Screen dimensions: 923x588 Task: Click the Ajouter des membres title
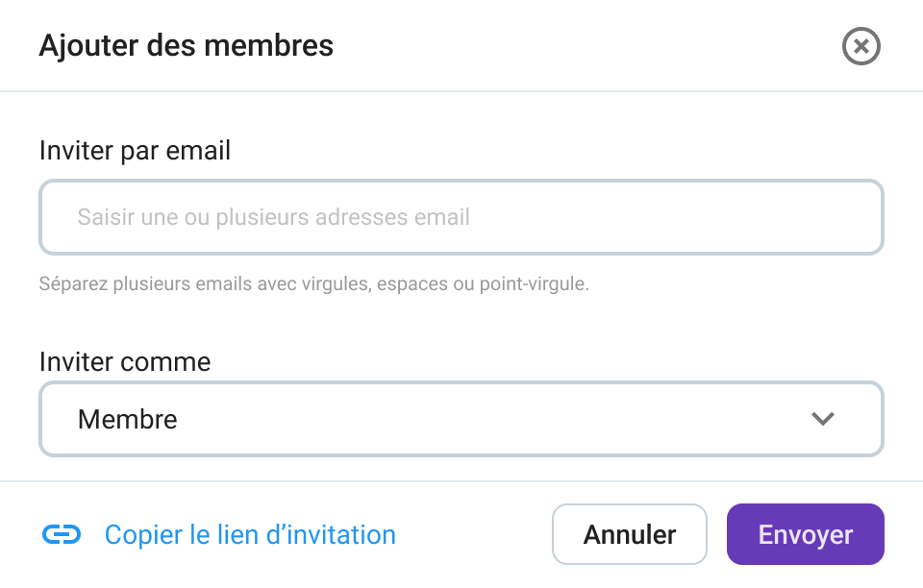coord(187,45)
